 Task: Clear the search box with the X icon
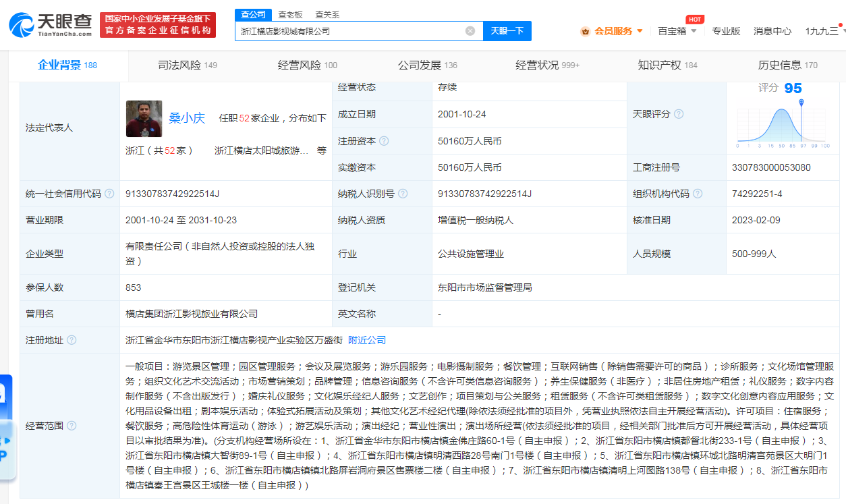tap(470, 31)
